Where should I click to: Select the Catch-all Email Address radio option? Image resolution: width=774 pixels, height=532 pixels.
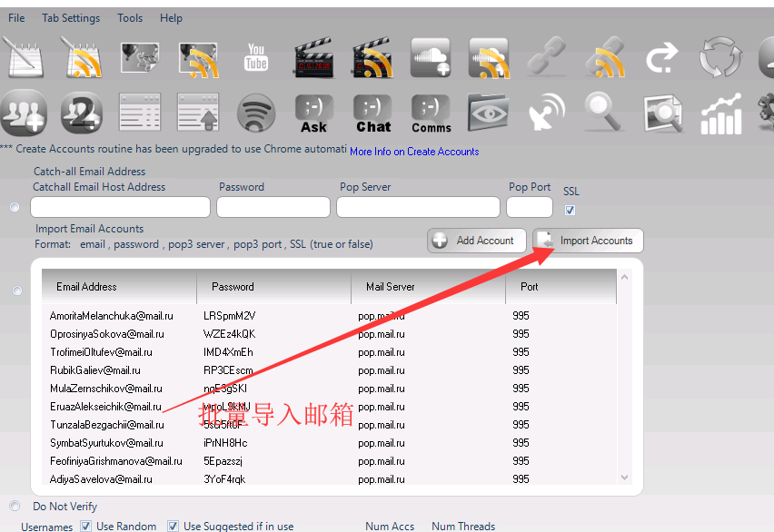tap(15, 207)
